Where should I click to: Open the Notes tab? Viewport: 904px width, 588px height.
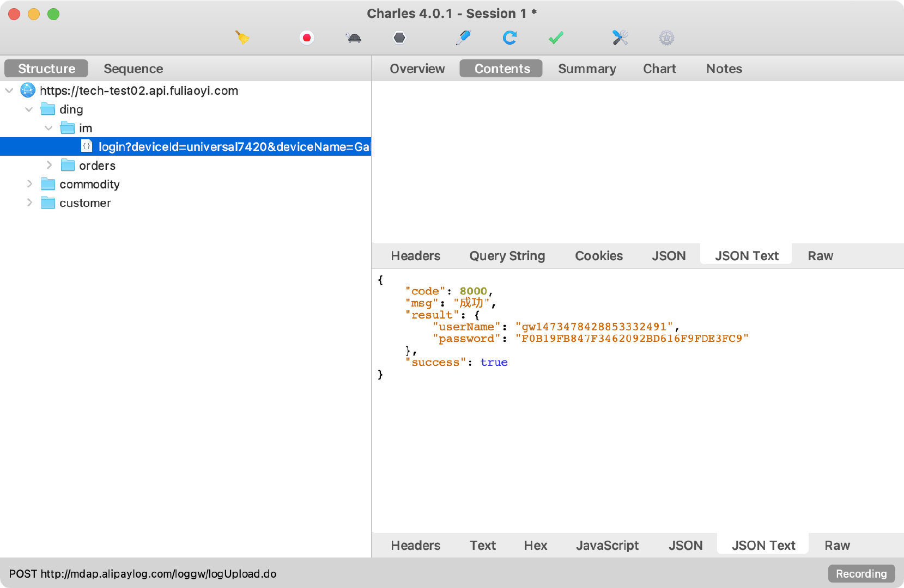724,69
